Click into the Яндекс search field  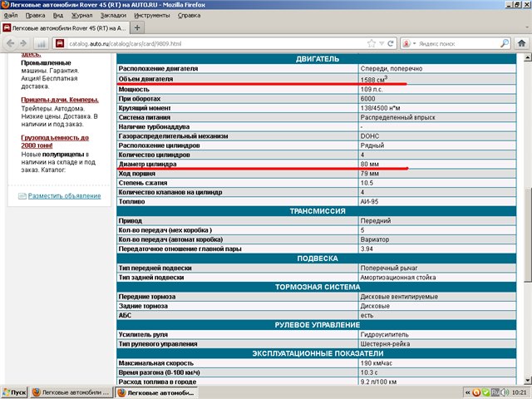(x=458, y=43)
